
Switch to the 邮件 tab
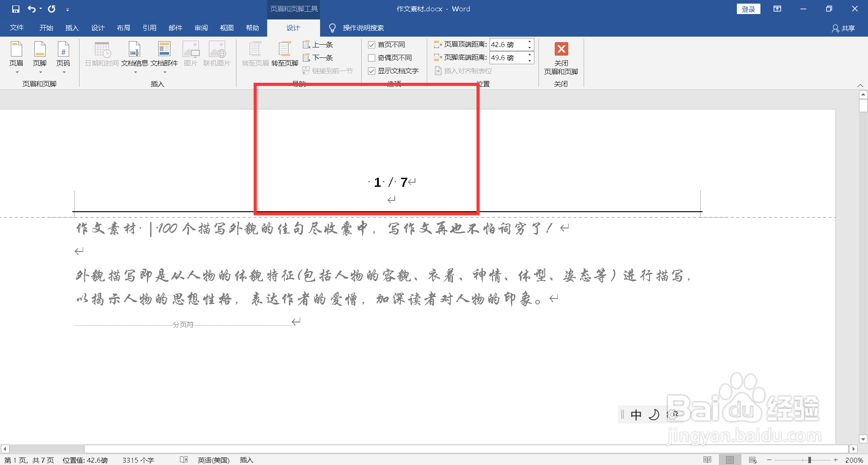[x=175, y=28]
